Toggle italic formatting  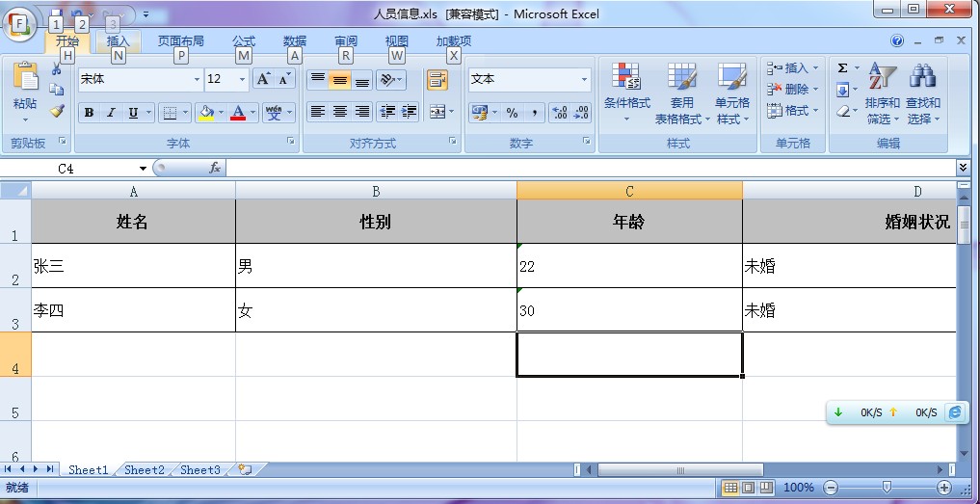click(x=111, y=113)
